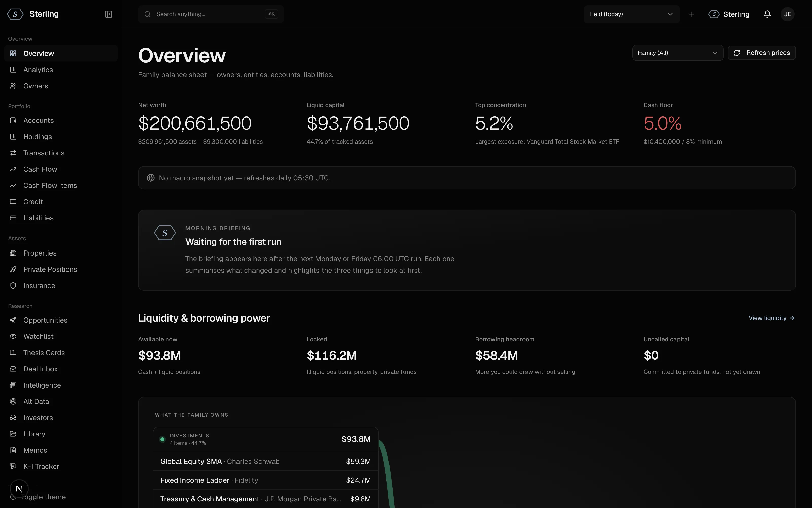Click the Insurance shield icon

(x=13, y=285)
